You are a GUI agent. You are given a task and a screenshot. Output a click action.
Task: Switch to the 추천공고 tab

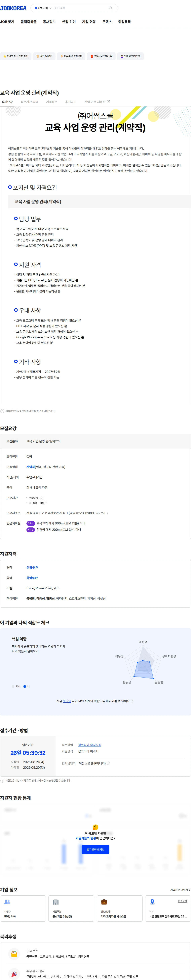[70, 102]
